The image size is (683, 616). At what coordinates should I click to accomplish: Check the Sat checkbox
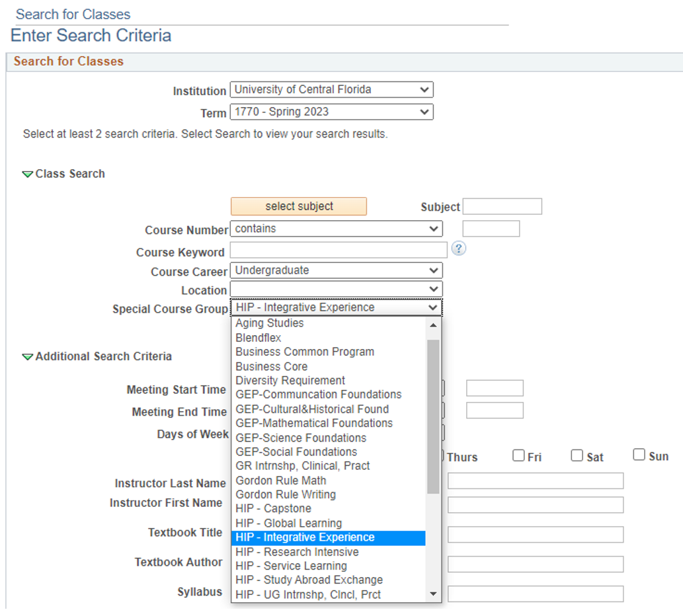pyautogui.click(x=577, y=455)
